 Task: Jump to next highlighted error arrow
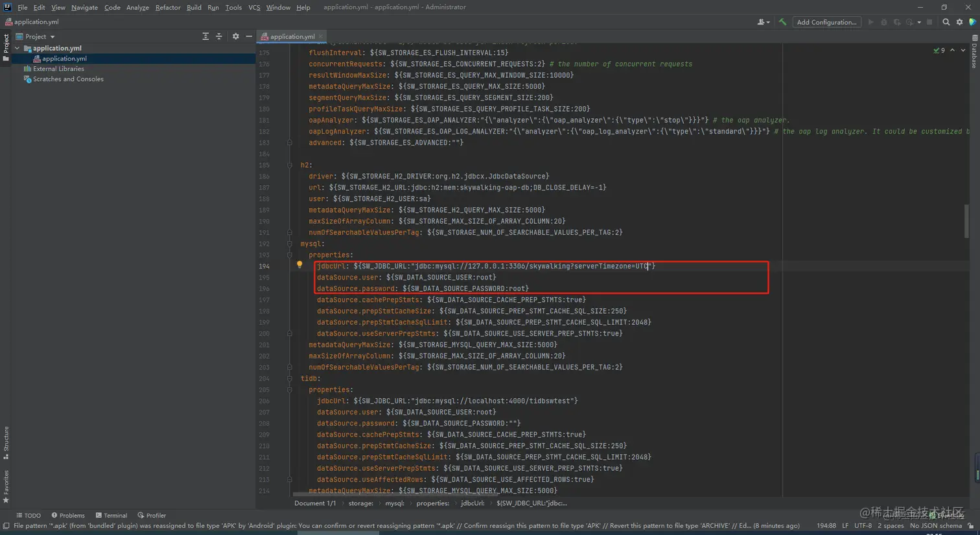point(963,50)
